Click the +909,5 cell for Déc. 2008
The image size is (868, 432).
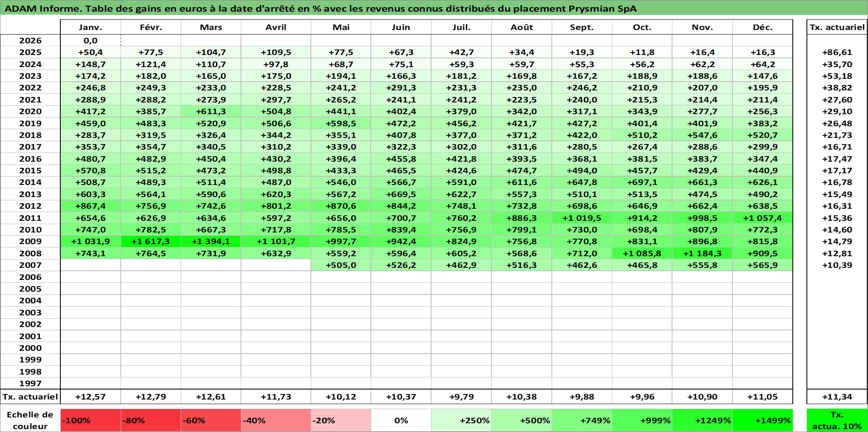(x=763, y=253)
